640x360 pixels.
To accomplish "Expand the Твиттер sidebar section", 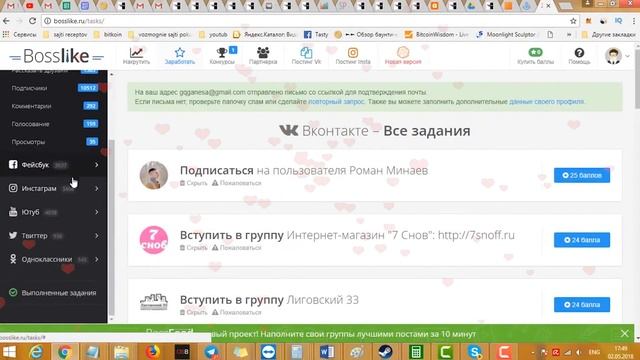I will [x=54, y=236].
